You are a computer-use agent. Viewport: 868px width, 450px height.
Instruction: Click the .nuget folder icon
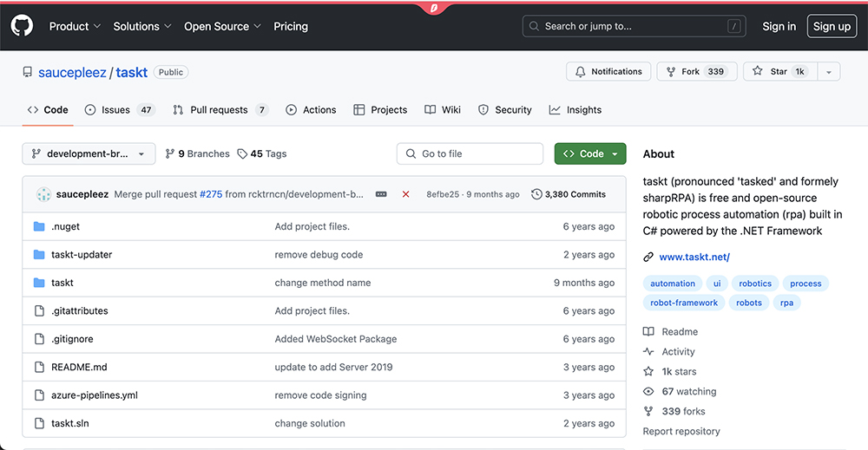(39, 226)
